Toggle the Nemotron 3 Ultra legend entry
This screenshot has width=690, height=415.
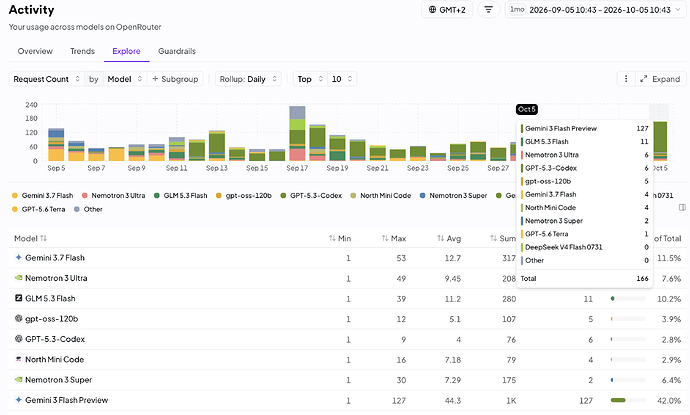(x=114, y=195)
